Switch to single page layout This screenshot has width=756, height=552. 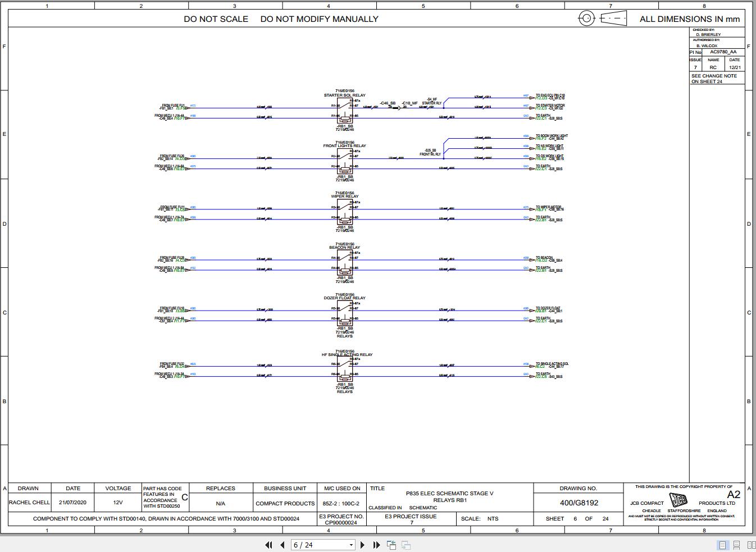pos(722,545)
